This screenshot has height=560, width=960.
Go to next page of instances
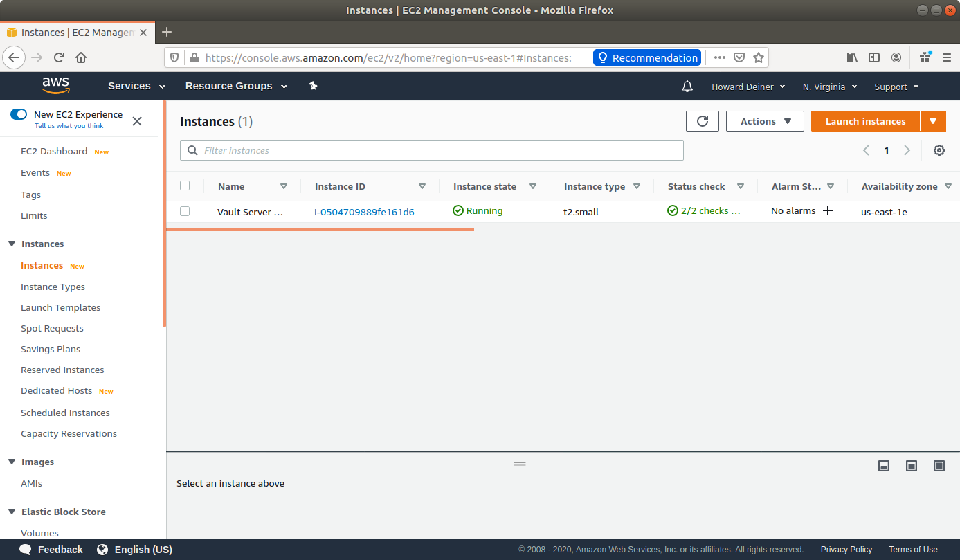point(907,150)
